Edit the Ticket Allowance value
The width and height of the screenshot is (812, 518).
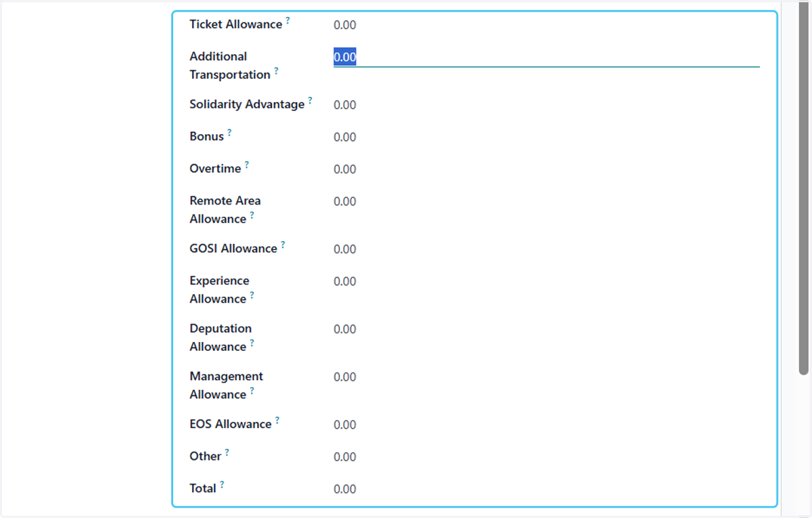point(344,26)
